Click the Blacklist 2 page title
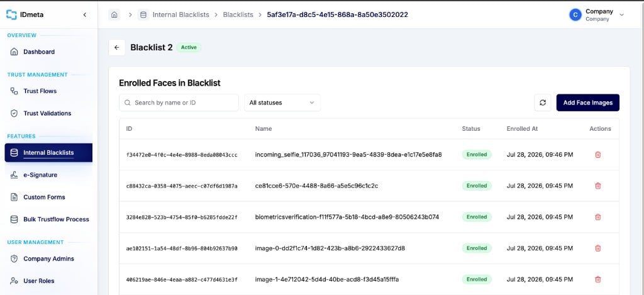The width and height of the screenshot is (644, 295). coord(151,47)
